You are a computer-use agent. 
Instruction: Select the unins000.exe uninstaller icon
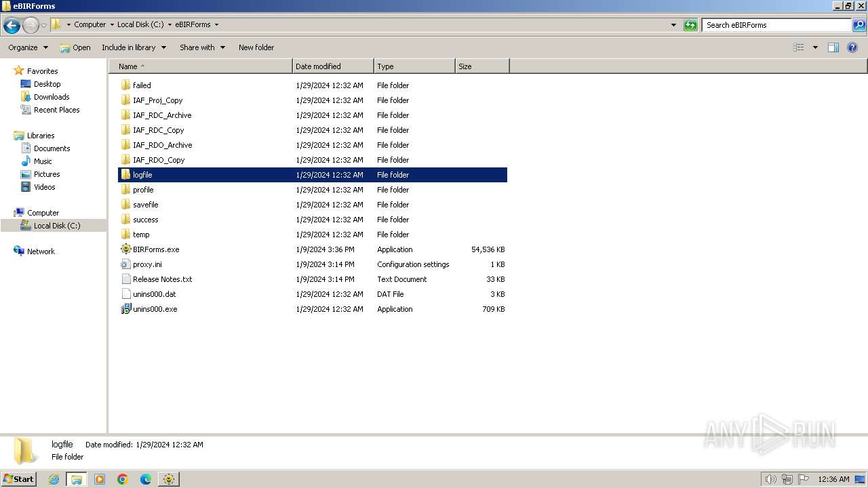tap(125, 309)
